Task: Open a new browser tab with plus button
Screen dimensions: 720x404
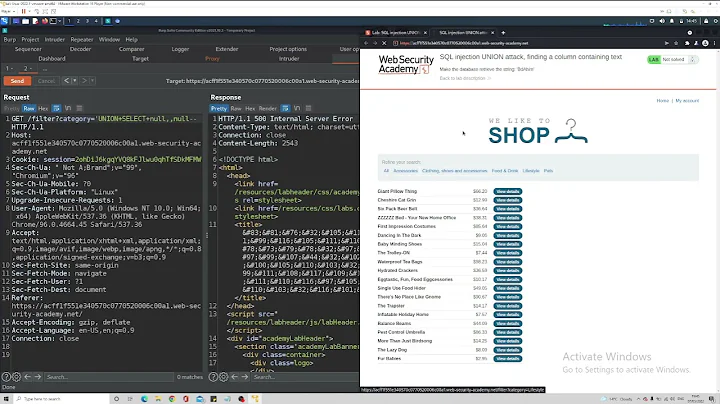Action: pyautogui.click(x=503, y=33)
